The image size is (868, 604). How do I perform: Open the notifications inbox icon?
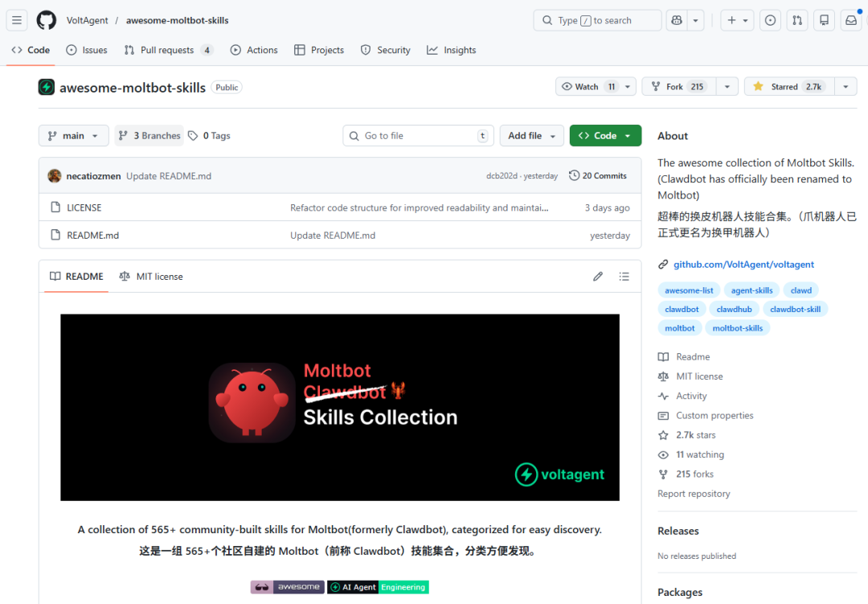pos(851,20)
